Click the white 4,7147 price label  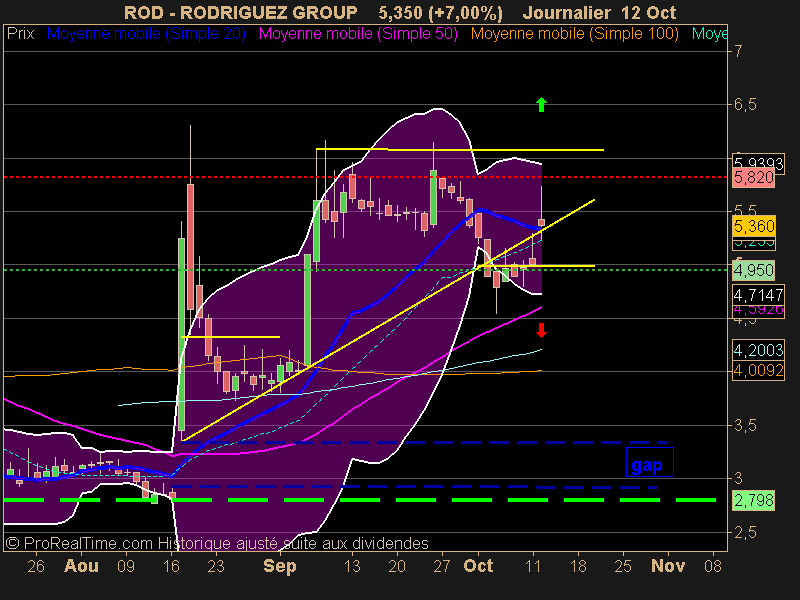758,295
